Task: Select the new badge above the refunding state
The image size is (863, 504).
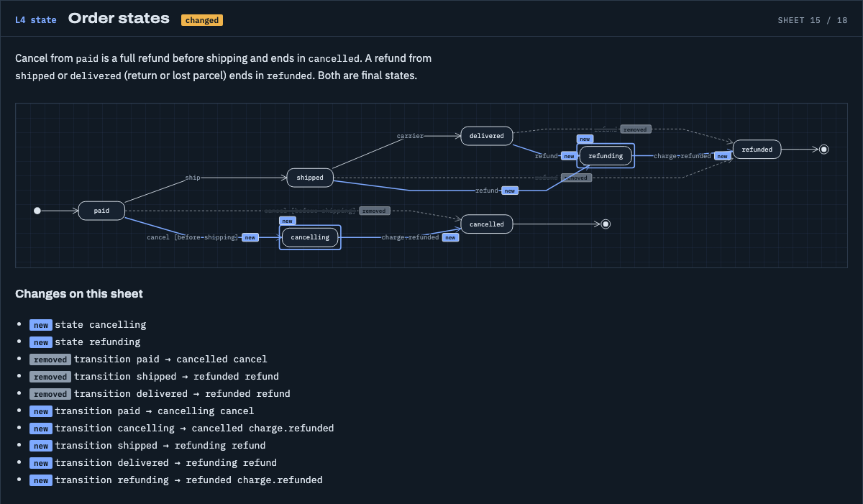Action: coord(585,139)
